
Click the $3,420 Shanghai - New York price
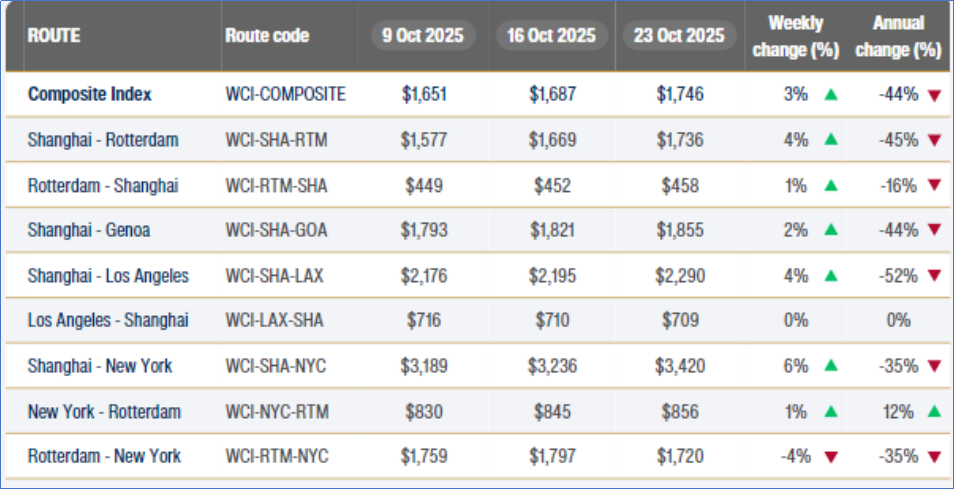[x=680, y=366]
